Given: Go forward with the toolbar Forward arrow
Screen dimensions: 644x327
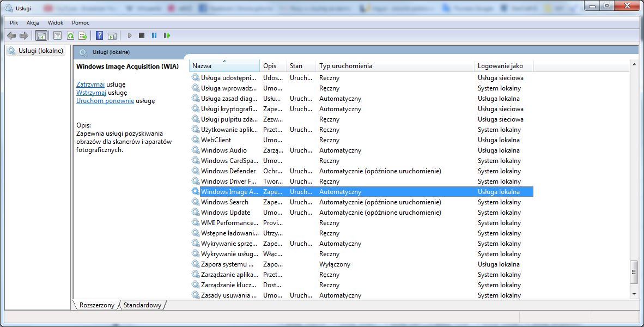Looking at the screenshot, I should point(24,36).
